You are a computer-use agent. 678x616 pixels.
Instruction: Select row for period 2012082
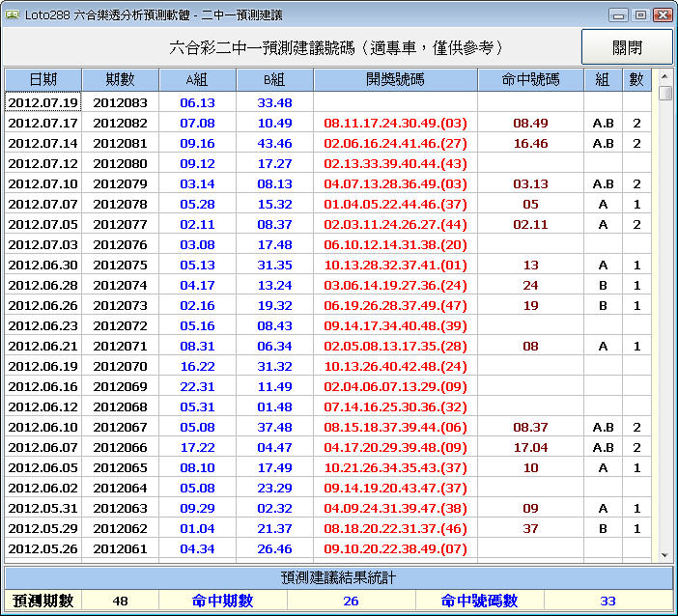tap(120, 123)
